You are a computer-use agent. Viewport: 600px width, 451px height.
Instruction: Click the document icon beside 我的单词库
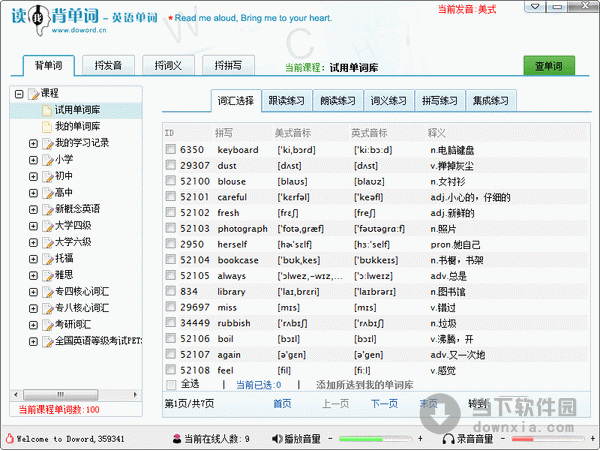click(x=47, y=127)
